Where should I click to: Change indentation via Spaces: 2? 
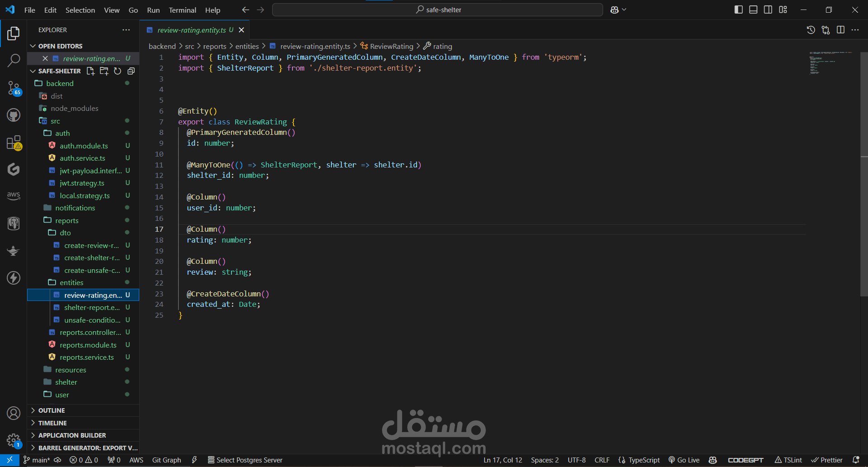[545, 460]
